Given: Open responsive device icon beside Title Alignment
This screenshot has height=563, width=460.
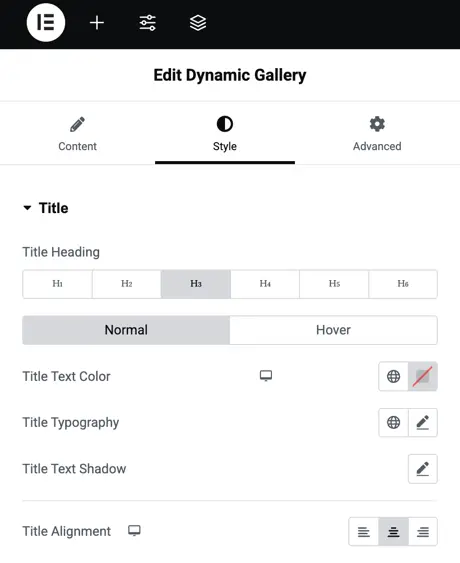Looking at the screenshot, I should tap(134, 531).
